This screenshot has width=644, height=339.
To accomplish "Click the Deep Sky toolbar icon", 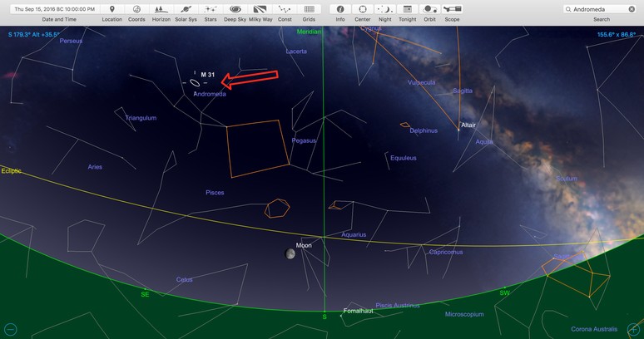I will coord(235,9).
